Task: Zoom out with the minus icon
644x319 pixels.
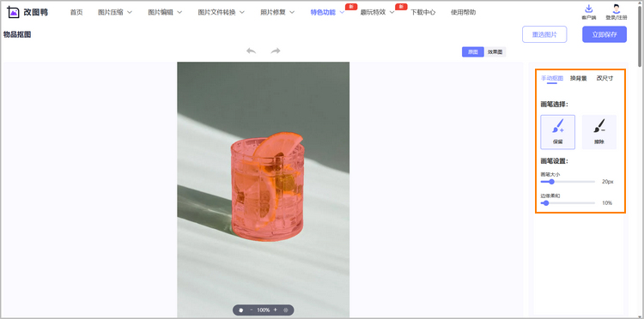Action: (x=251, y=310)
